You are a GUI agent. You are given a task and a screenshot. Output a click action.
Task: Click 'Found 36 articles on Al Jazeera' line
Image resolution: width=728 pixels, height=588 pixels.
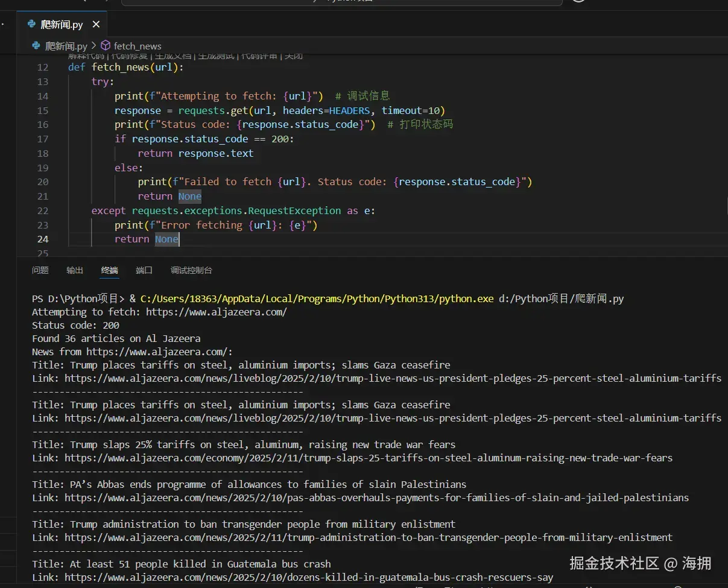point(116,338)
